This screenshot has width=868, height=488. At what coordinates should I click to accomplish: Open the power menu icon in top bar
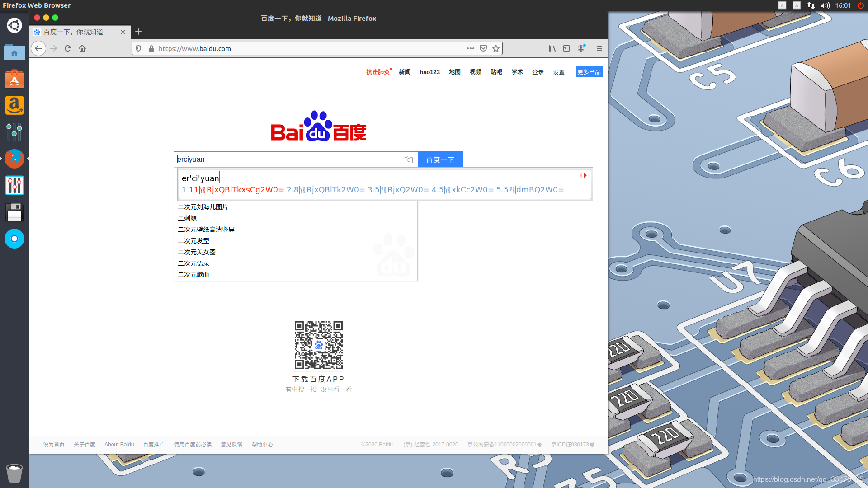pyautogui.click(x=861, y=5)
